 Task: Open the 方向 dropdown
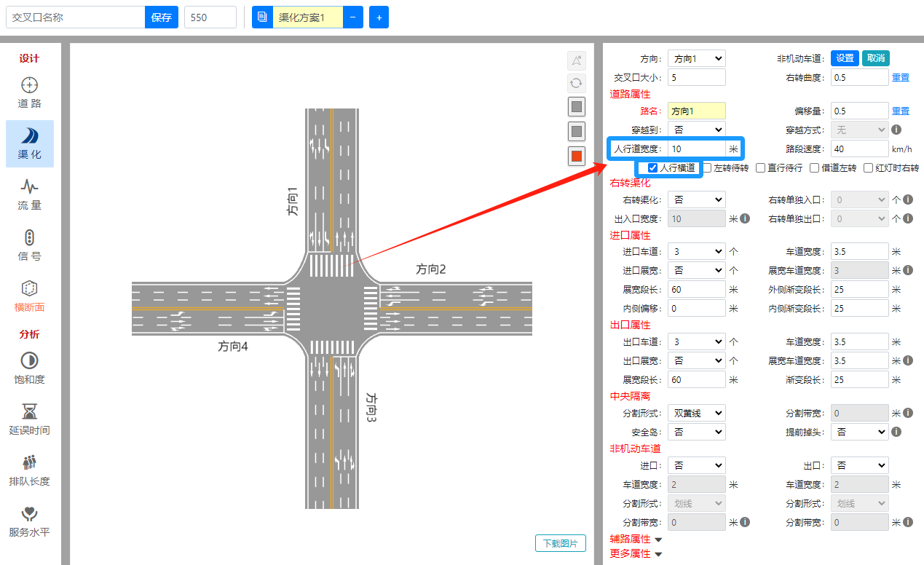(696, 59)
